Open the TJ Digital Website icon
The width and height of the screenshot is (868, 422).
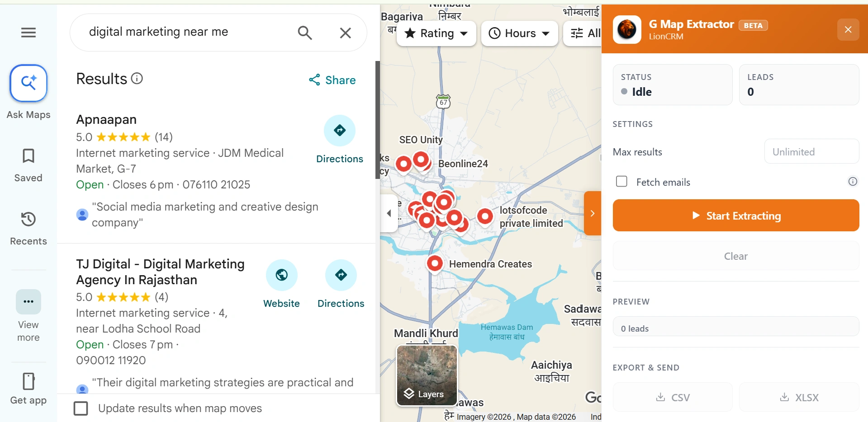[282, 275]
